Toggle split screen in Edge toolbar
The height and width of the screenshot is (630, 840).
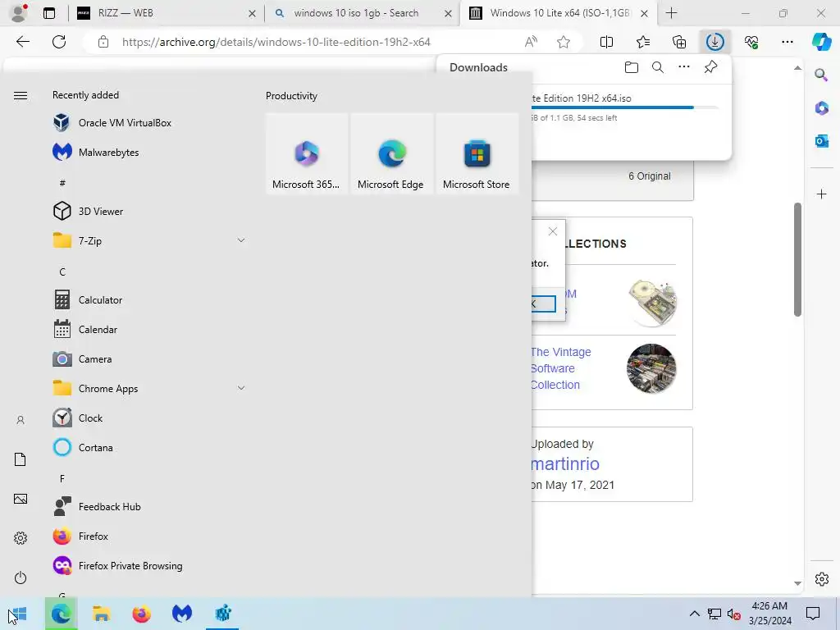(606, 42)
